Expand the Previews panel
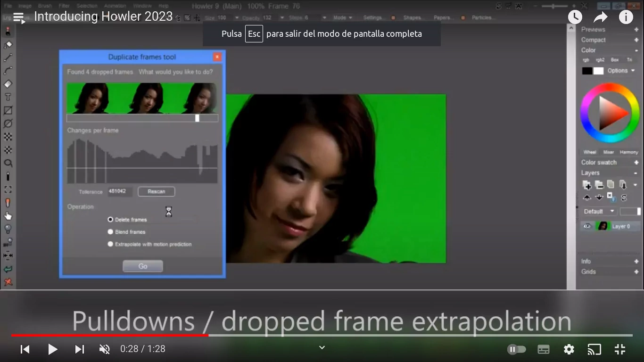The width and height of the screenshot is (644, 362). point(636,29)
